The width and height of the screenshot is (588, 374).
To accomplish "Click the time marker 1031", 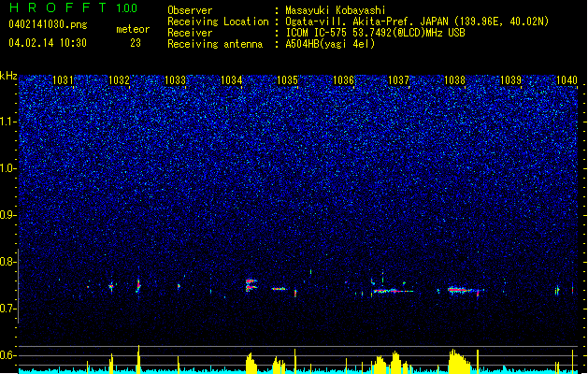I will (x=63, y=80).
